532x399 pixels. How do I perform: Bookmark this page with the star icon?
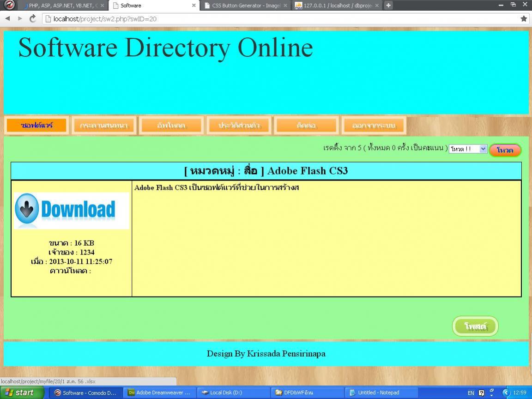pyautogui.click(x=524, y=18)
